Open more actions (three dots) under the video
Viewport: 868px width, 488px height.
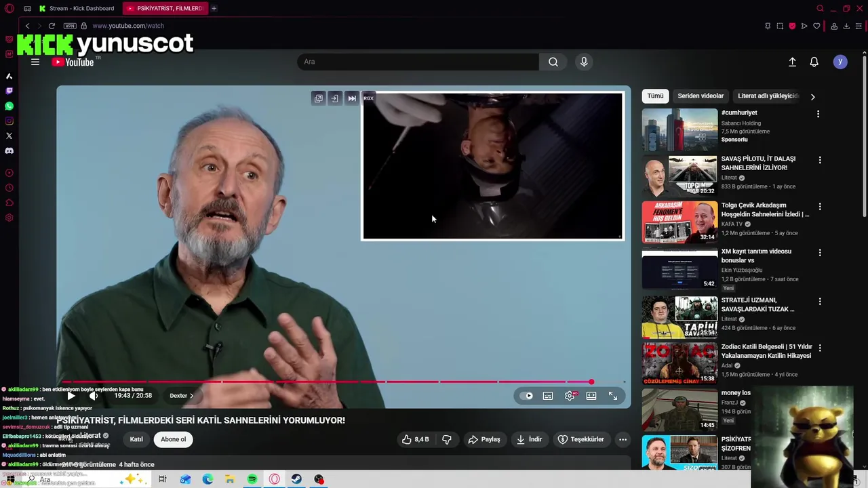[623, 439]
